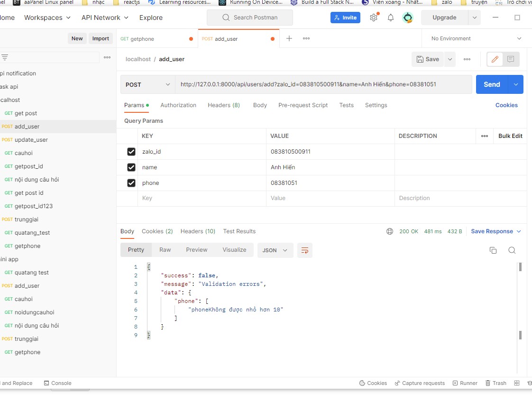Open the No Environment selector
Screen dimensions: 532x402
(x=476, y=38)
